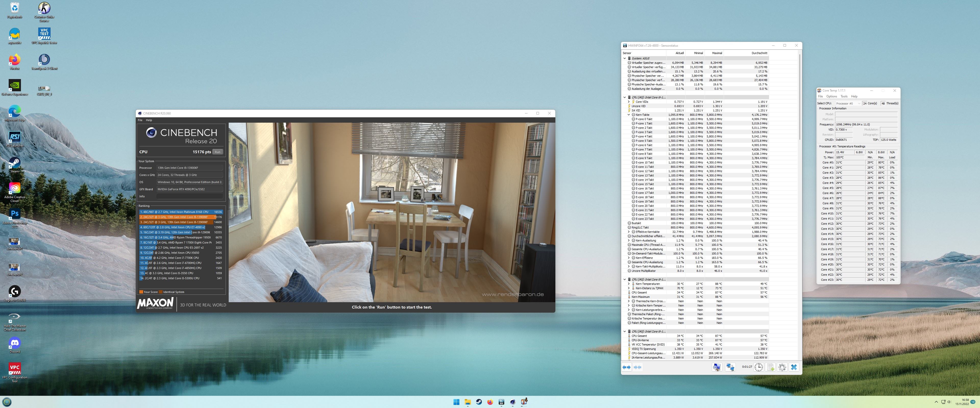Click taskbar clock showing 16:58
The height and width of the screenshot is (408, 980).
pyautogui.click(x=962, y=402)
